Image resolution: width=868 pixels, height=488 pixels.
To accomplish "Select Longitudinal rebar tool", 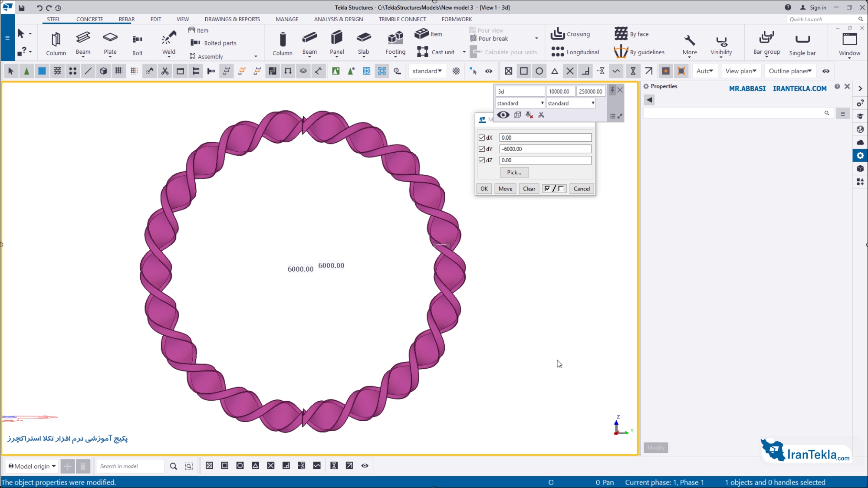I will tap(575, 52).
